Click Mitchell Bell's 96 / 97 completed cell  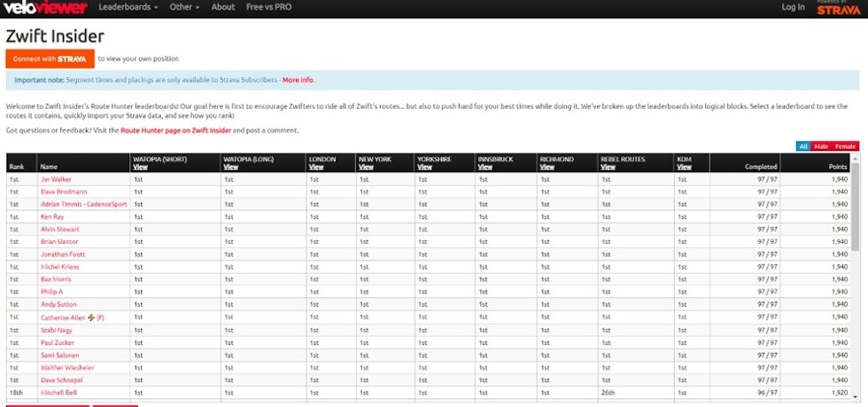click(745, 393)
